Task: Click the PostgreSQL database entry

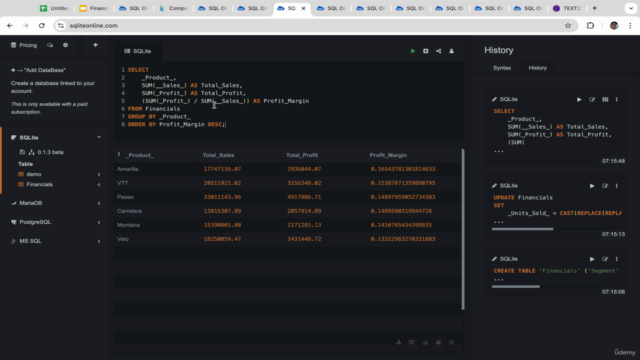Action: tap(35, 222)
